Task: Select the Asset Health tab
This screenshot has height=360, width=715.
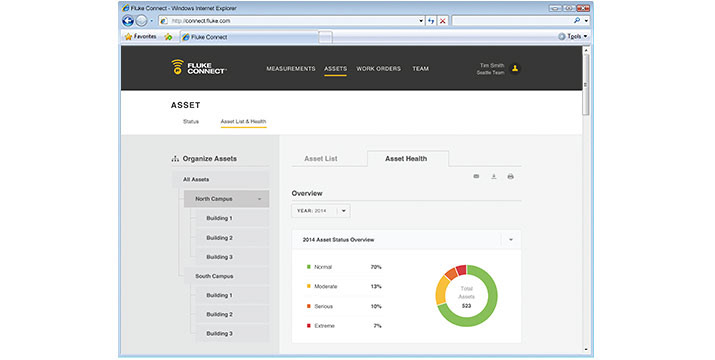Action: click(x=406, y=159)
